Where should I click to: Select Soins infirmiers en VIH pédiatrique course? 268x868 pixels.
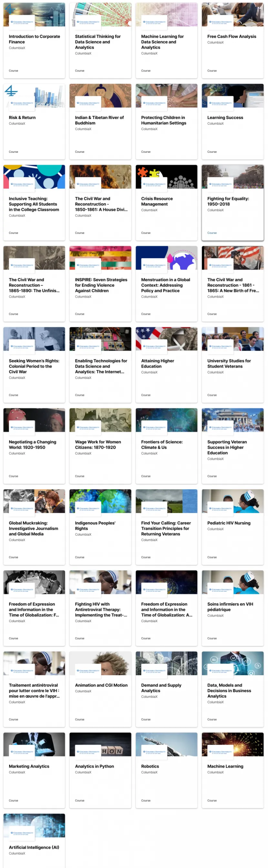click(232, 608)
